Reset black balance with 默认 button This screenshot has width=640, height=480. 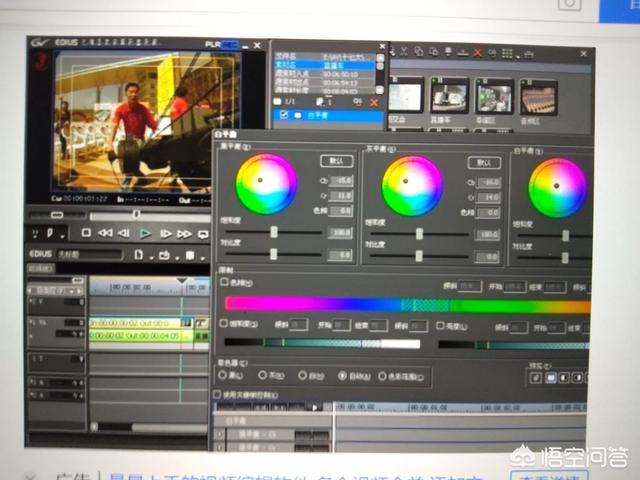click(x=337, y=161)
